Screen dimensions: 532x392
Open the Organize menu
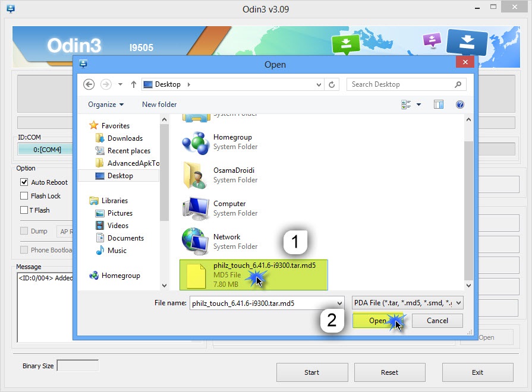click(x=106, y=105)
